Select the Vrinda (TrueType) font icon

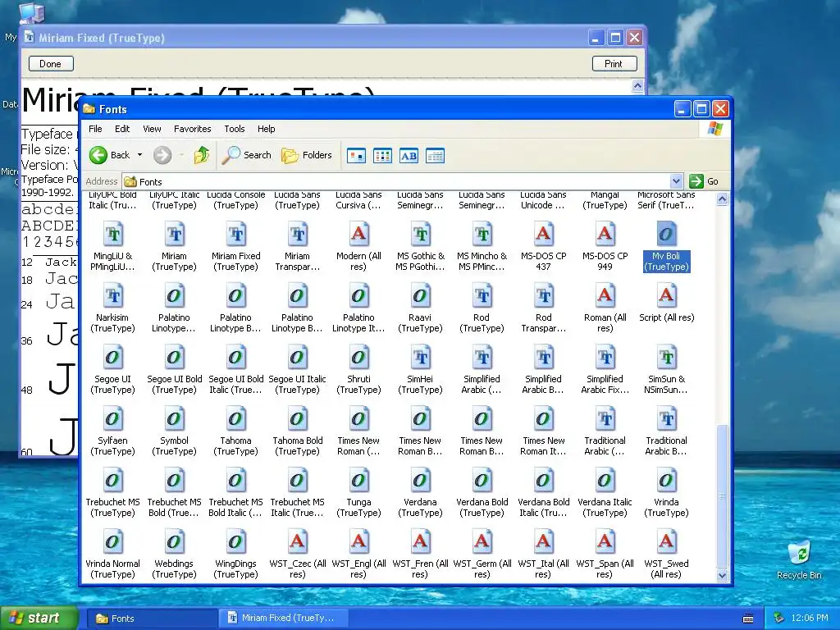point(666,481)
